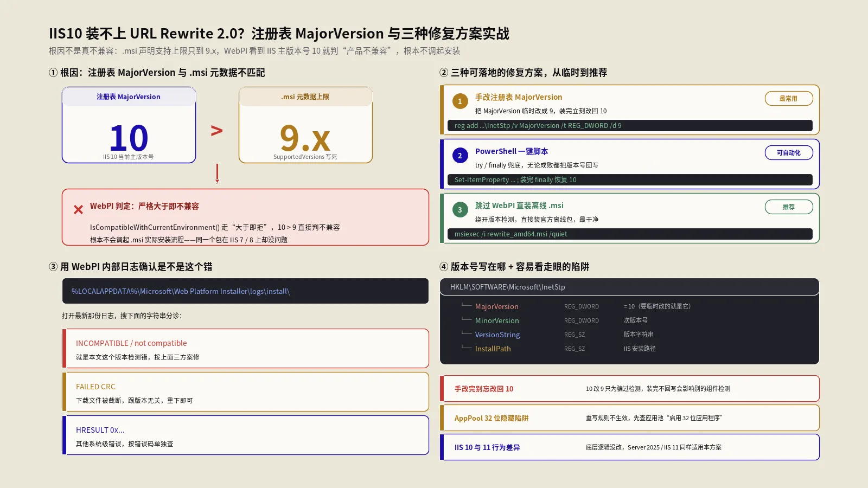Click the 重写规则不生效 description text
This screenshot has width=868, height=488.
tap(654, 418)
